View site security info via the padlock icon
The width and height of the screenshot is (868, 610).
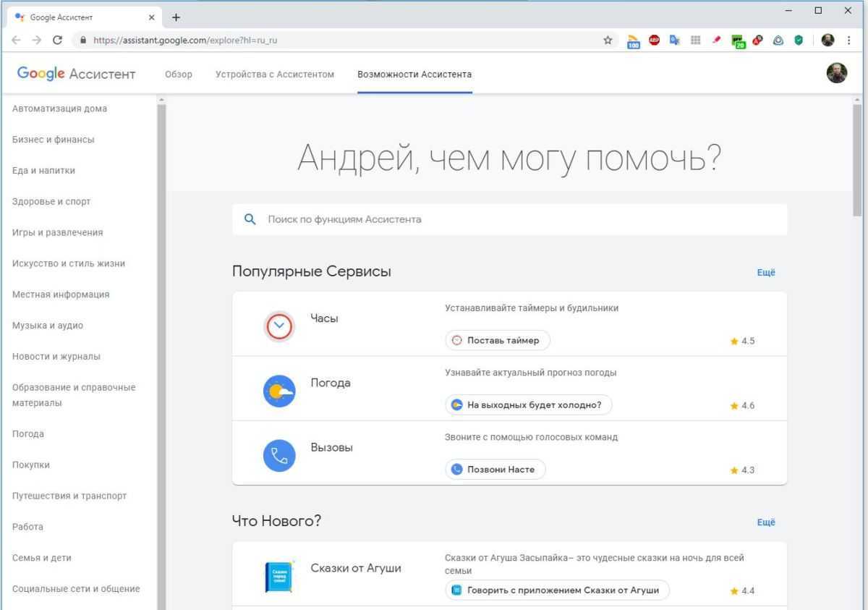click(82, 41)
